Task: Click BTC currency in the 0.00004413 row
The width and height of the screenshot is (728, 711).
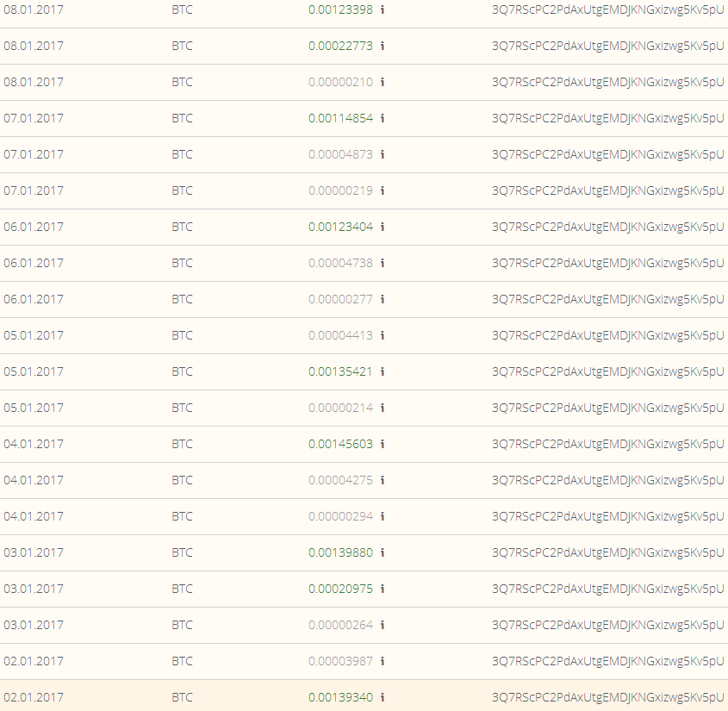Action: pyautogui.click(x=182, y=336)
